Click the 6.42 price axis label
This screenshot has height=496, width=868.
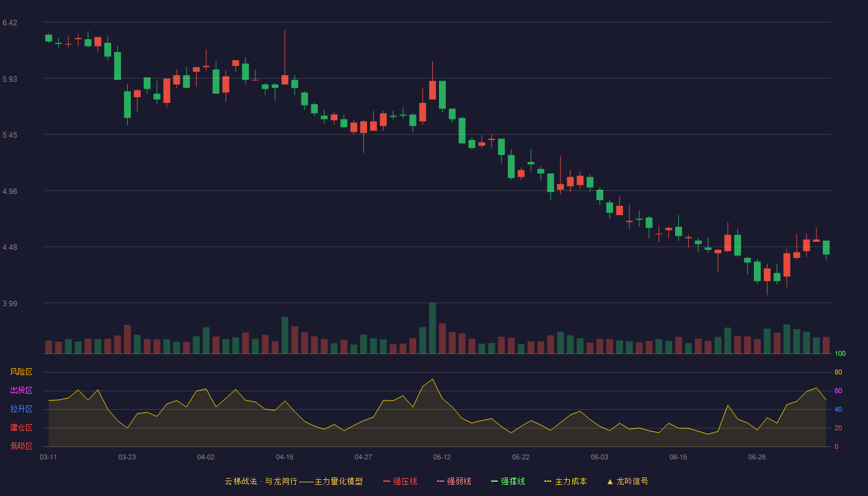click(10, 23)
